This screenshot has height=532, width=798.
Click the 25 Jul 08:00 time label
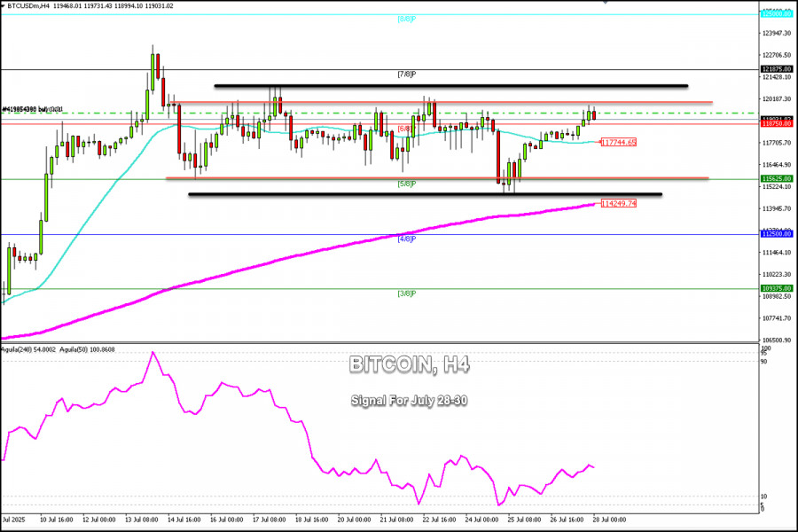[524, 520]
